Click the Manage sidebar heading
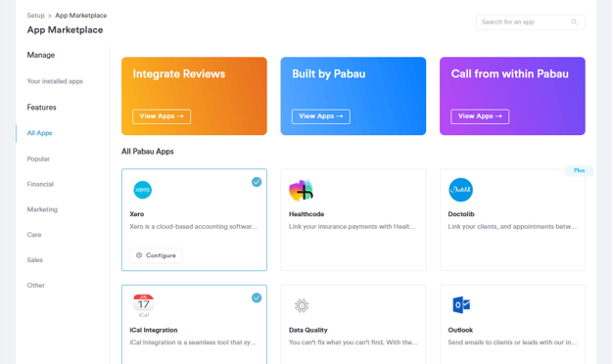 pos(41,55)
